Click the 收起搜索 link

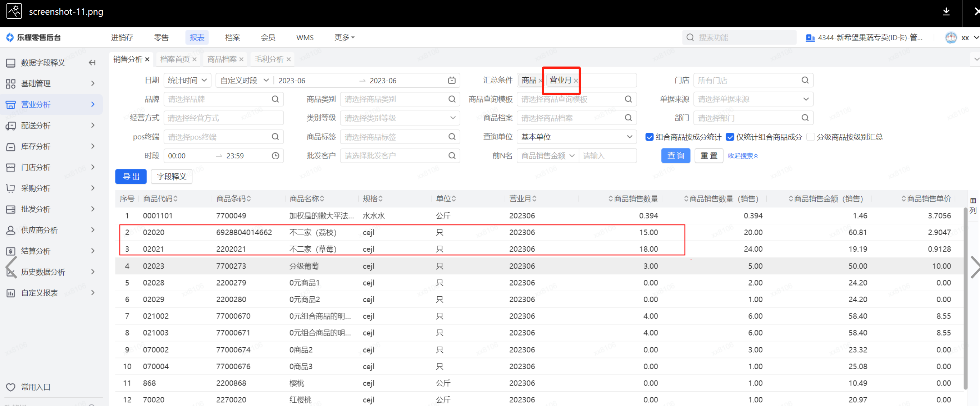point(743,156)
